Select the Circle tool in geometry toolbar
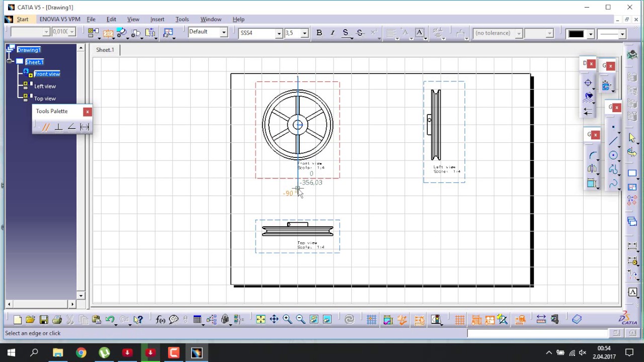 [613, 155]
